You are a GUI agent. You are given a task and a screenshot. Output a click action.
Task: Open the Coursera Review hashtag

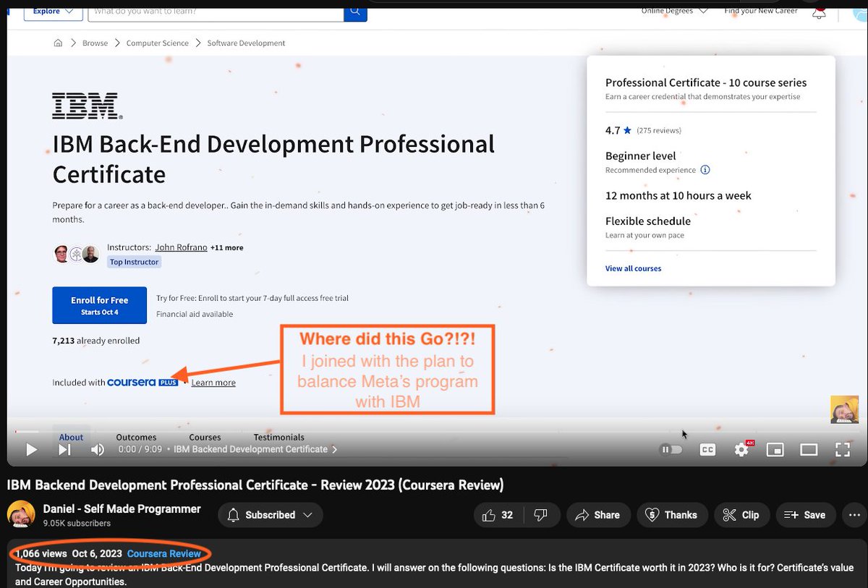[164, 553]
